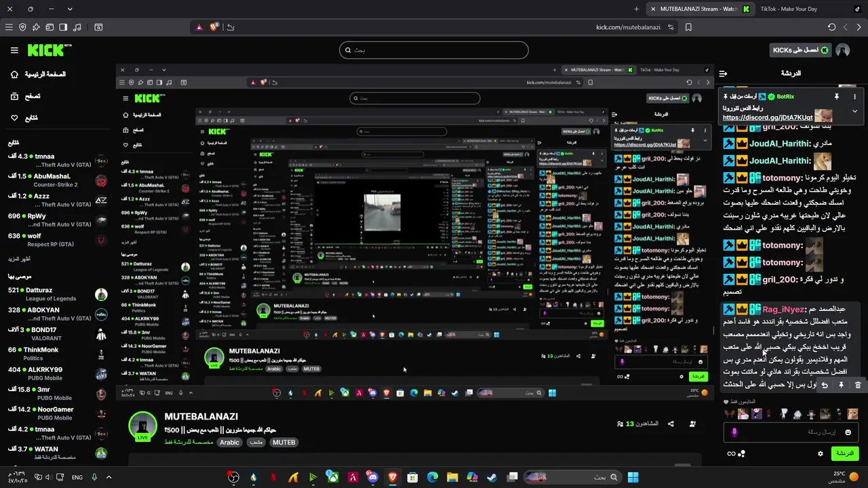868x488 pixels.
Task: Open MUTEBALANAZI channel avatar with LIVE badge
Action: pos(142,426)
